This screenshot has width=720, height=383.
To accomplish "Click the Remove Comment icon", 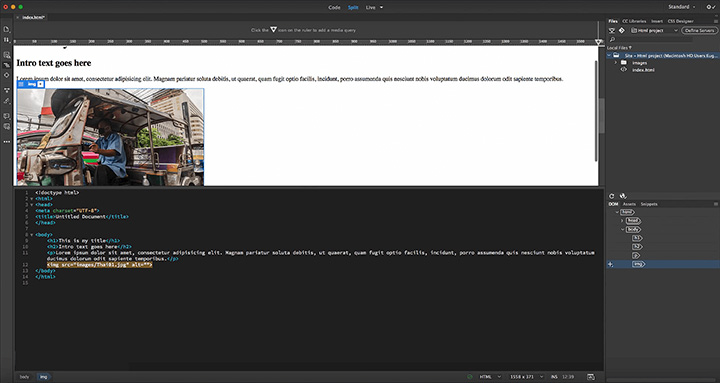I will (x=6, y=126).
